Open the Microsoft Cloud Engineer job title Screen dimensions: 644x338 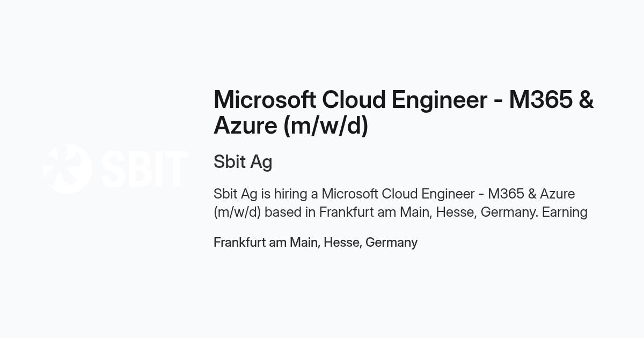[404, 113]
